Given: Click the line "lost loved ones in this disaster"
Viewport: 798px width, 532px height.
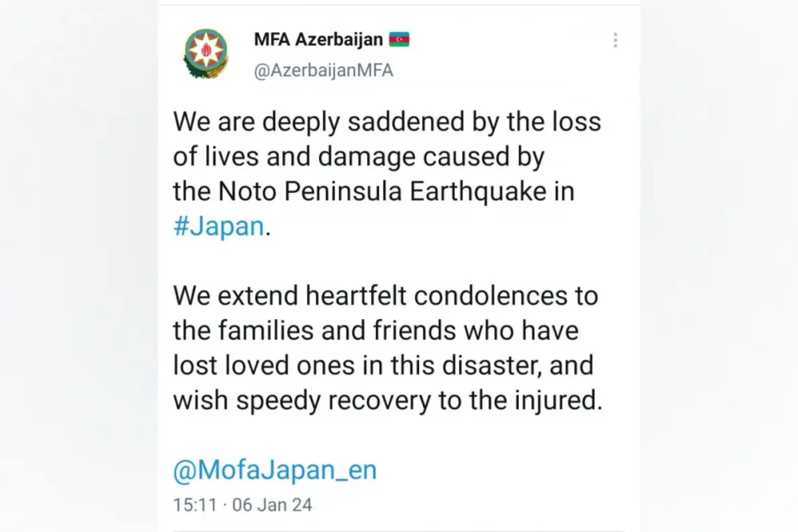Looking at the screenshot, I should coord(358,365).
